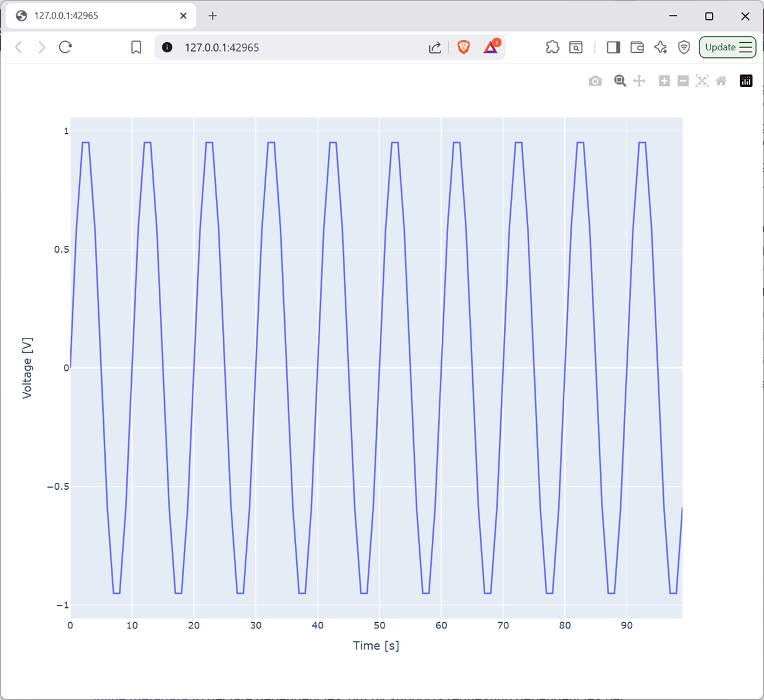Open Brave Shields lion icon
This screenshot has height=700, width=764.
(464, 47)
